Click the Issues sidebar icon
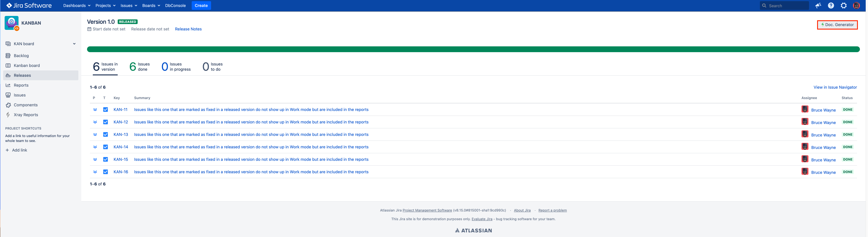 click(x=8, y=95)
